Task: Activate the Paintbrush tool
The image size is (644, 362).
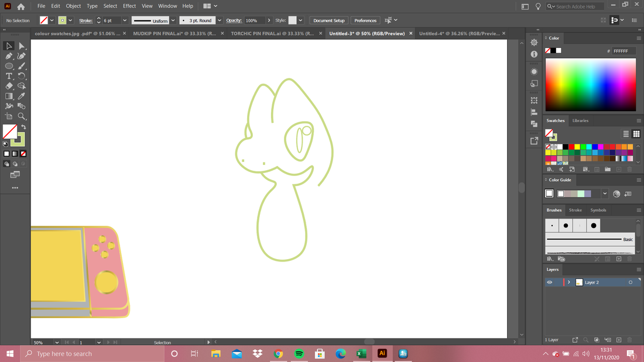Action: pos(22,66)
